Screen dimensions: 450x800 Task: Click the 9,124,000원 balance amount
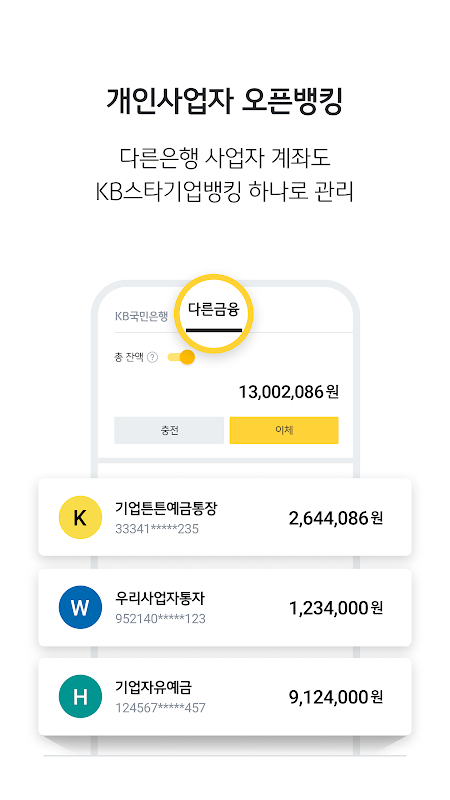tap(336, 697)
